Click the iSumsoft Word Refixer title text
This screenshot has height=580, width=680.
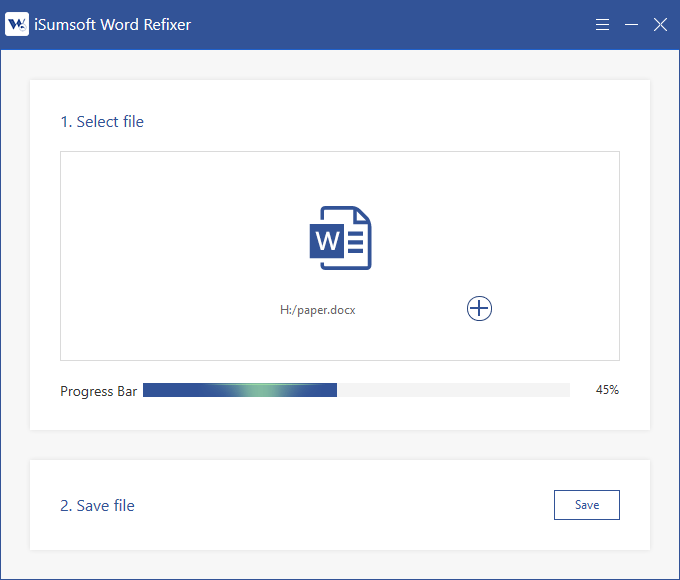click(x=112, y=25)
